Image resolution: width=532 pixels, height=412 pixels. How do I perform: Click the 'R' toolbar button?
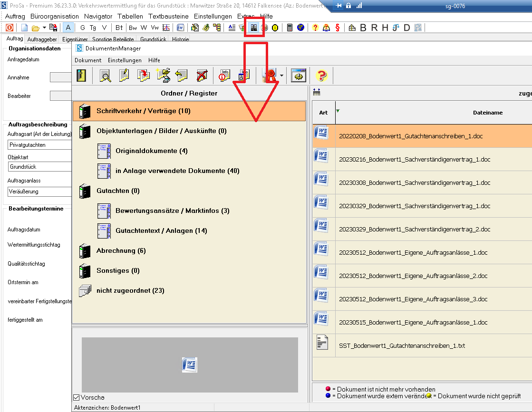tap(374, 28)
